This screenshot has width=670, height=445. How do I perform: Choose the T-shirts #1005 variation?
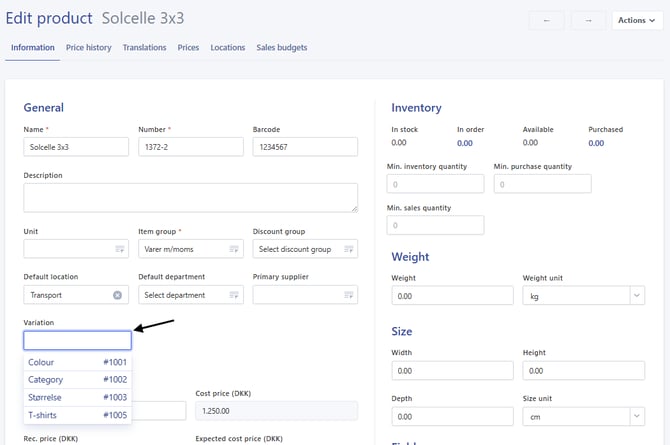click(77, 415)
